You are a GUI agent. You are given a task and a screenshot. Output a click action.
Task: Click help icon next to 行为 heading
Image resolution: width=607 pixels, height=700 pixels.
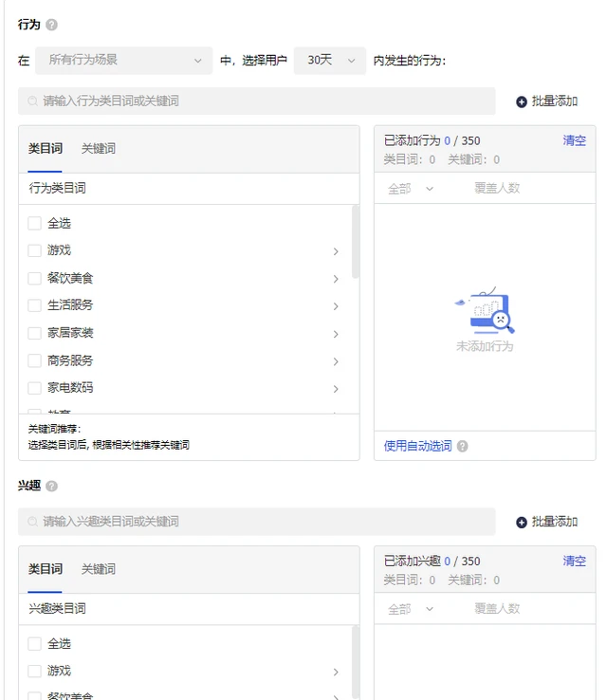pyautogui.click(x=51, y=25)
